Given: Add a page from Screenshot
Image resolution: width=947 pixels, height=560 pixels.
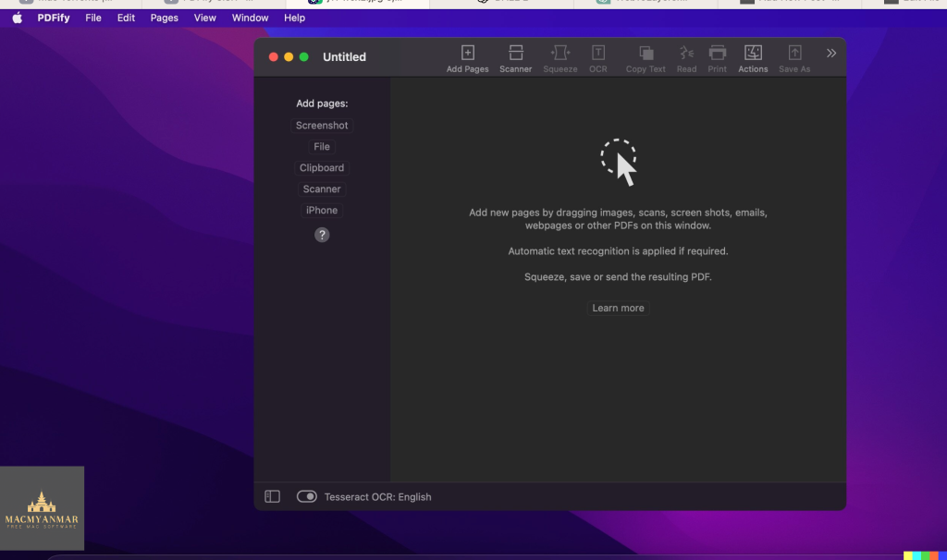Looking at the screenshot, I should pos(322,126).
